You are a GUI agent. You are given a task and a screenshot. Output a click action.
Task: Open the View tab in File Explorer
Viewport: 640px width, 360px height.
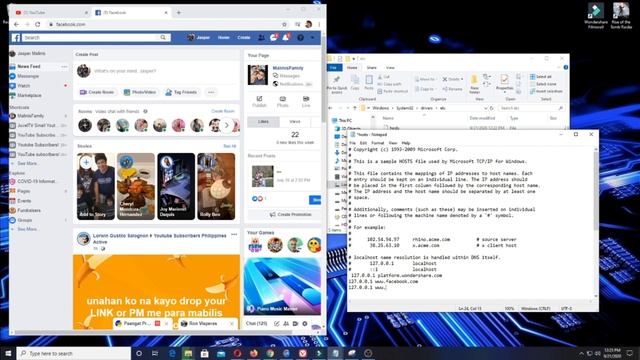[x=390, y=67]
